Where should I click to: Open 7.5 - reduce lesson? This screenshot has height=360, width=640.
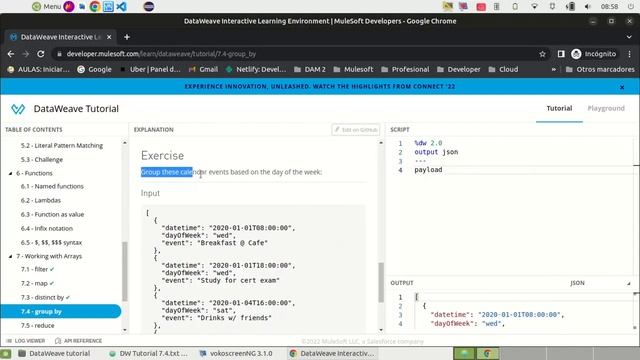pyautogui.click(x=37, y=326)
